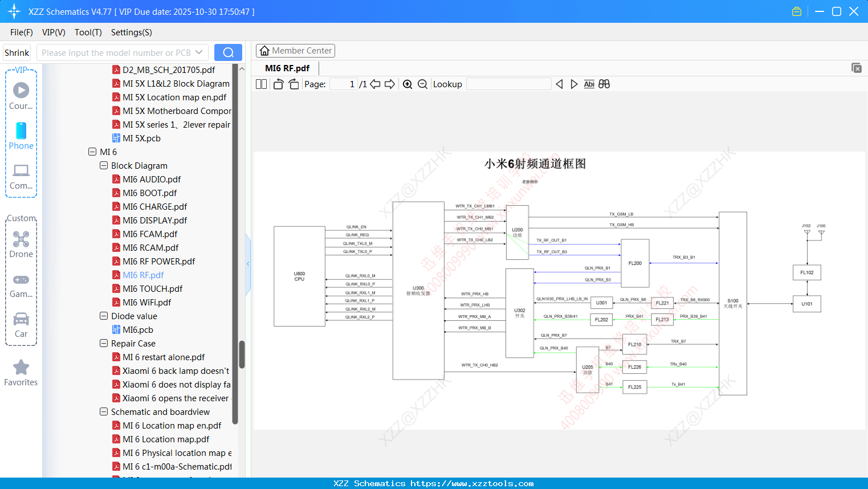
Task: Rotate the page counterclockwise
Action: 278,84
